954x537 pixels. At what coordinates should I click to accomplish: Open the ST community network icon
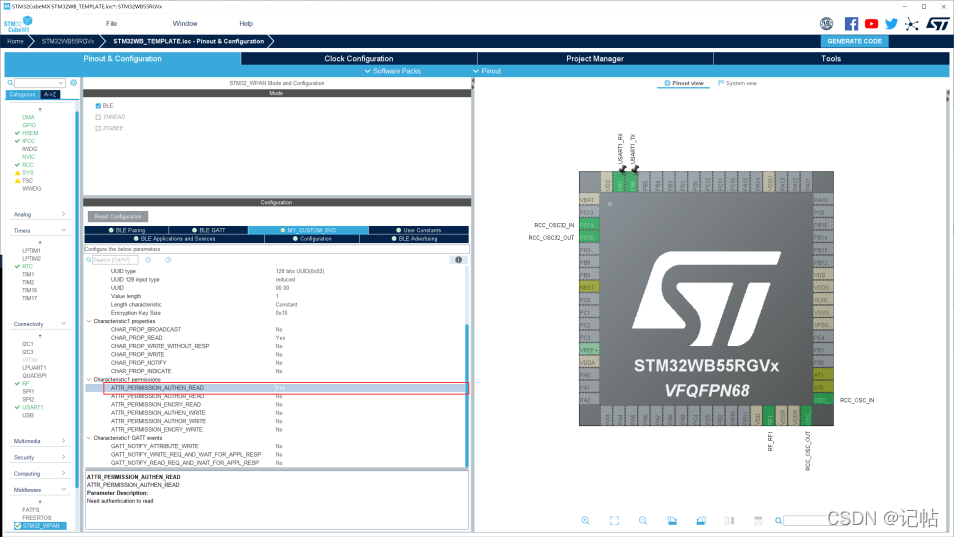(911, 24)
